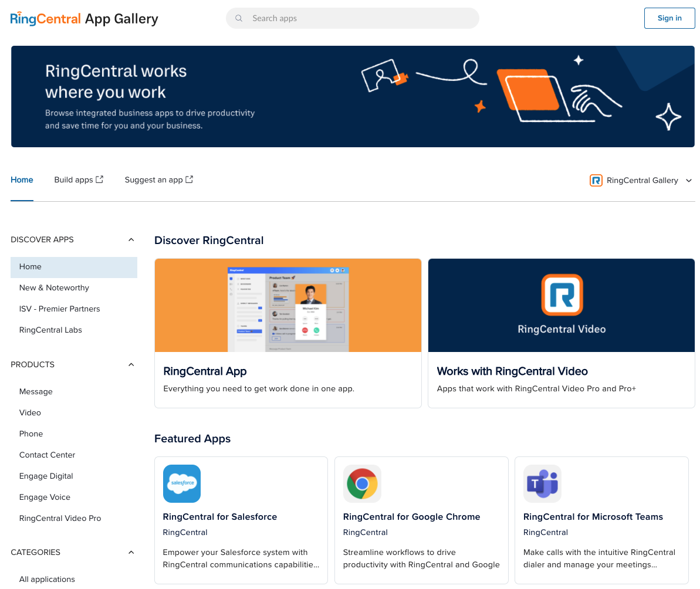Open ISV - Premier Partners

coord(59,309)
